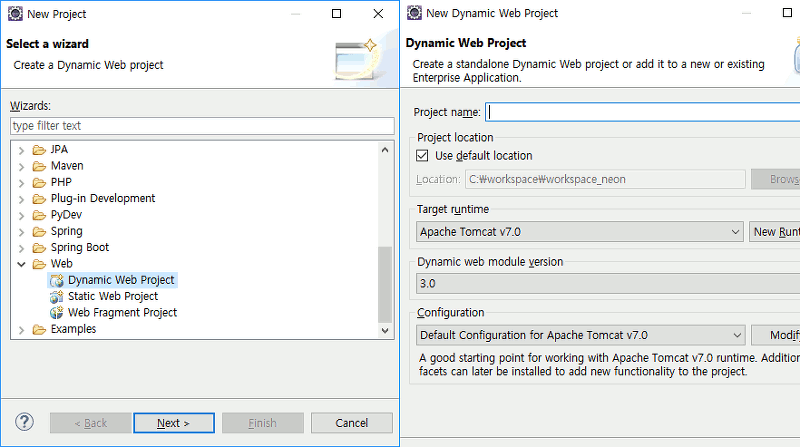Click the Project name text field
Image resolution: width=800 pixels, height=447 pixels.
click(640, 112)
